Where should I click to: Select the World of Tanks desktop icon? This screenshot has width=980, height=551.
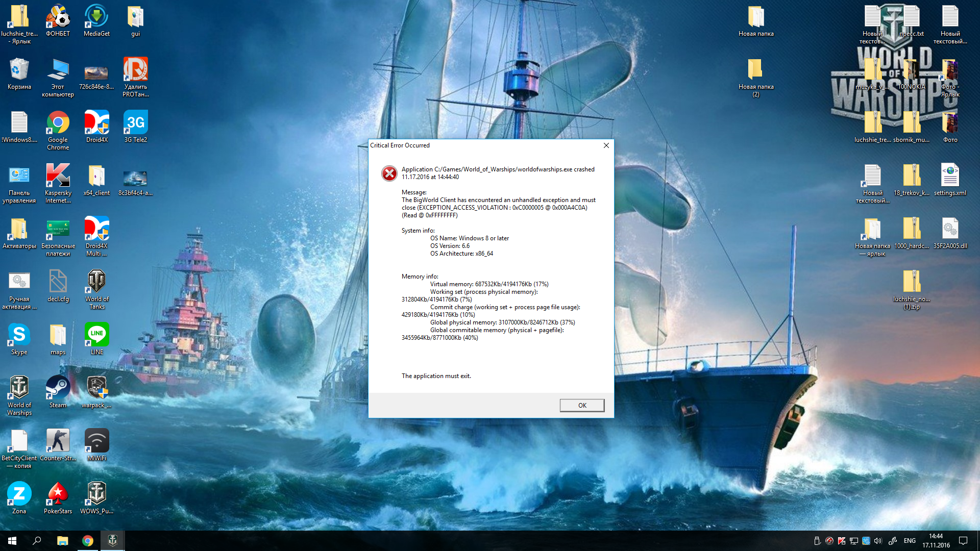pyautogui.click(x=96, y=289)
